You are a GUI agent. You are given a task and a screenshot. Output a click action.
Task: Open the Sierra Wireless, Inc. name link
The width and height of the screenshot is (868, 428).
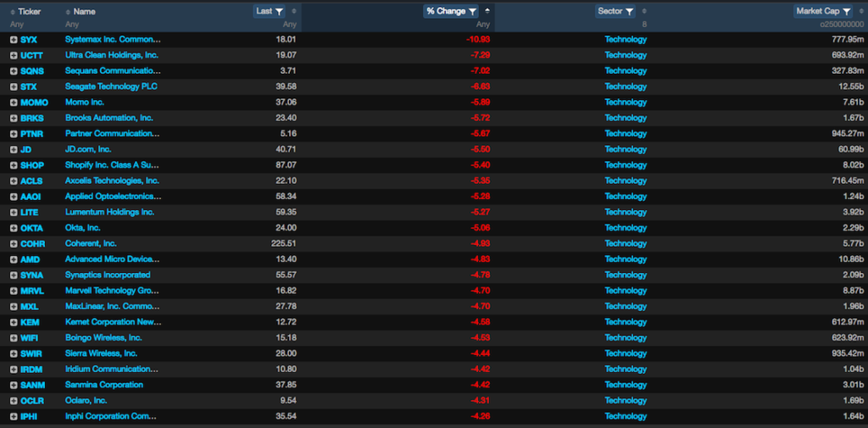pyautogui.click(x=102, y=353)
